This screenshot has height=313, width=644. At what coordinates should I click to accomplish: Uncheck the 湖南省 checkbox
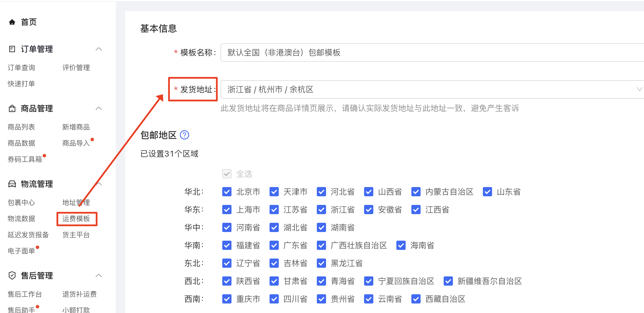click(x=321, y=227)
